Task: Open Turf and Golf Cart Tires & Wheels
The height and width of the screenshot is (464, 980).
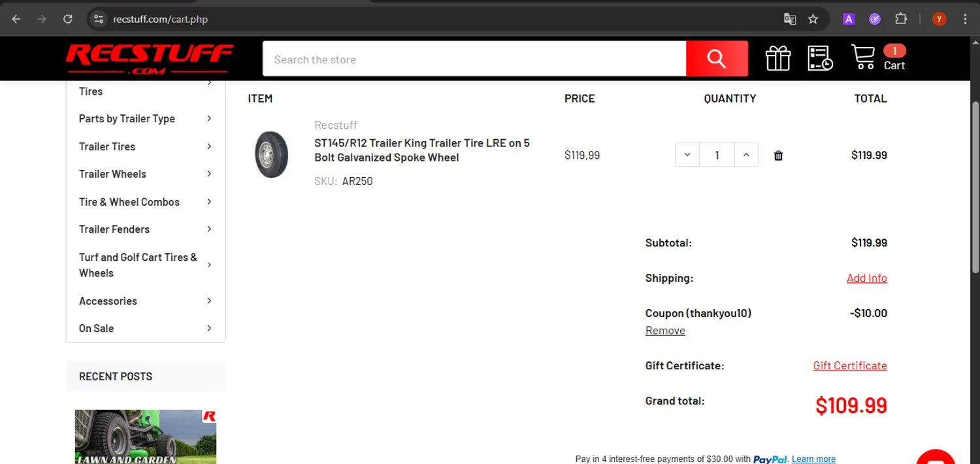Action: 138,265
